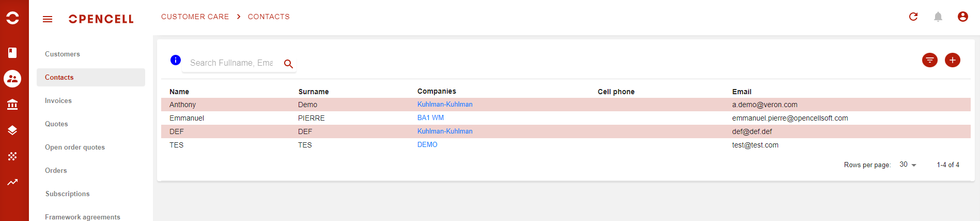
Task: Click the red filter button
Action: point(930,60)
